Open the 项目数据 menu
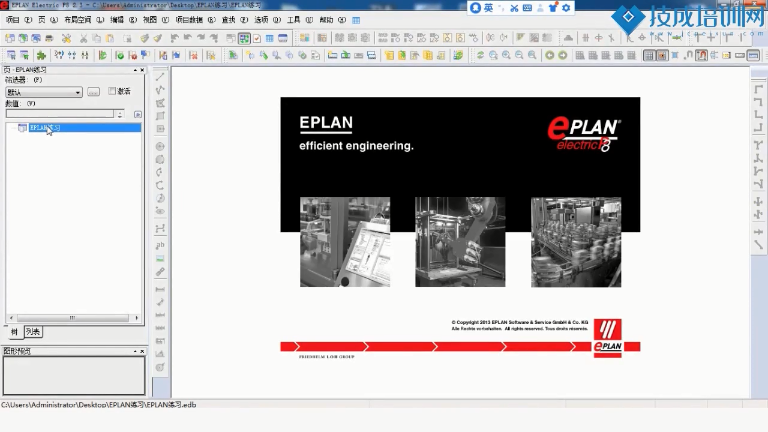Image resolution: width=768 pixels, height=432 pixels. pyautogui.click(x=195, y=20)
